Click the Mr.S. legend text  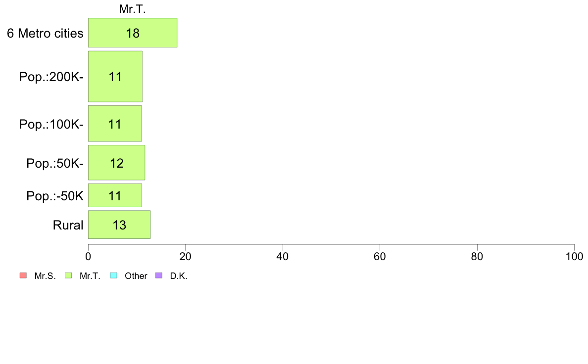pyautogui.click(x=45, y=276)
